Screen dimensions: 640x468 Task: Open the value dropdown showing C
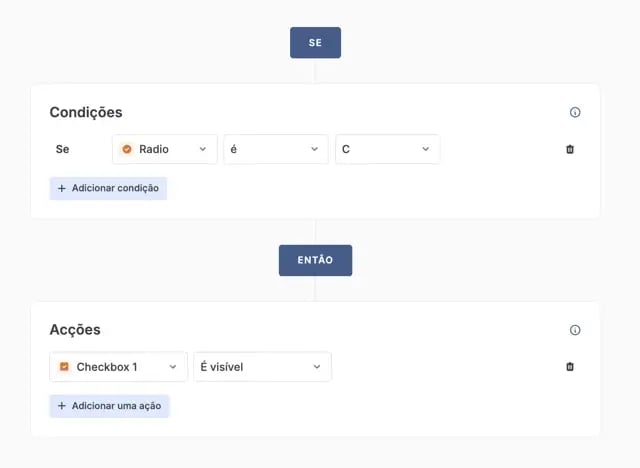pyautogui.click(x=387, y=149)
